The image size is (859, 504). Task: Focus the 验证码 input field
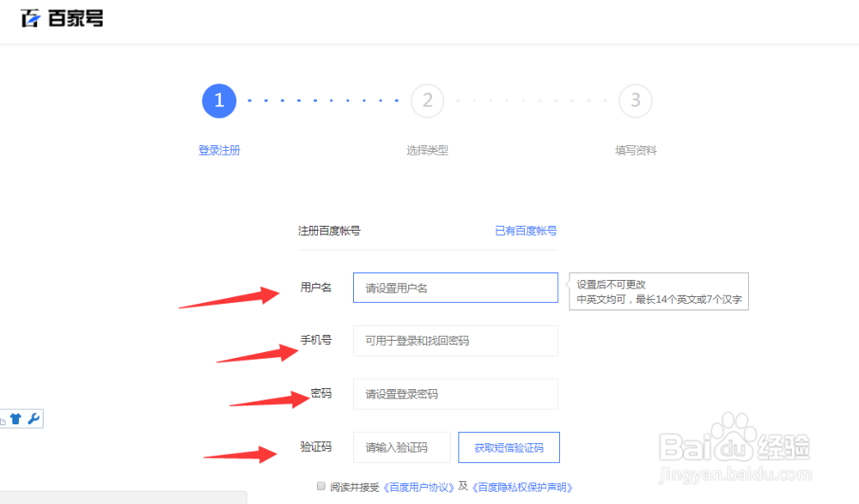pyautogui.click(x=402, y=447)
